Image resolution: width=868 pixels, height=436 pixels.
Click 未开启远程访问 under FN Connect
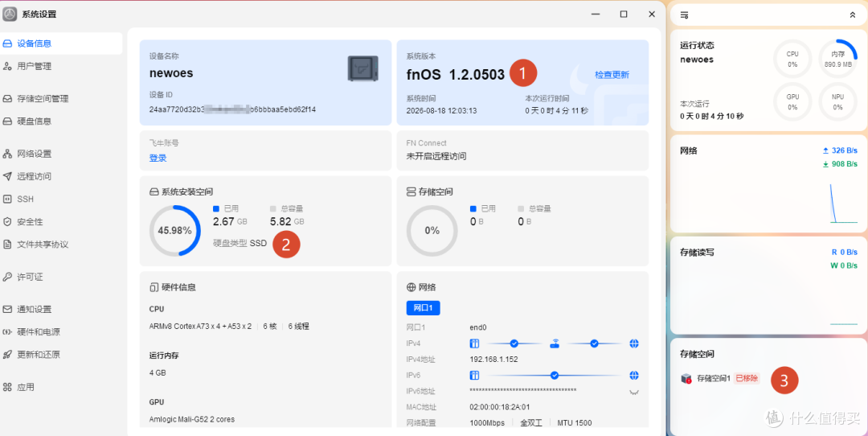coord(436,156)
